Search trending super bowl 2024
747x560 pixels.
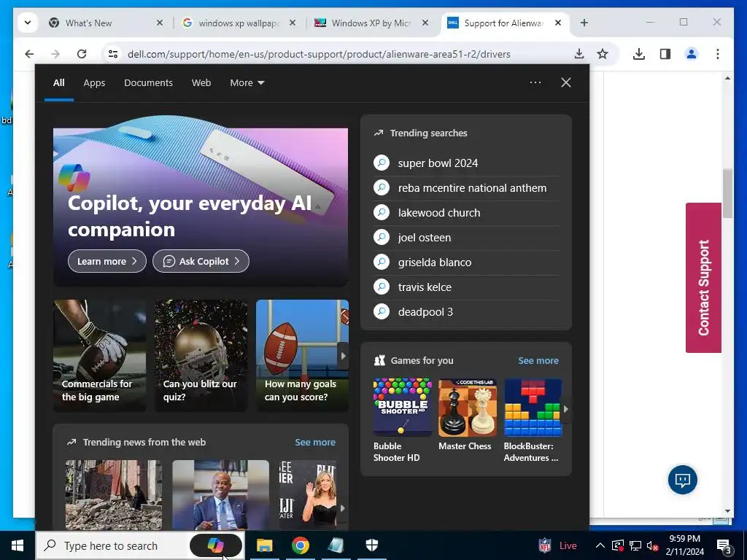pyautogui.click(x=466, y=163)
